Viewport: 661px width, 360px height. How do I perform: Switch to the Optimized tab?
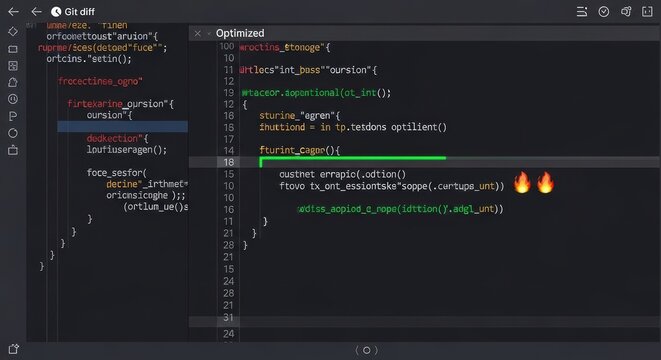(240, 33)
